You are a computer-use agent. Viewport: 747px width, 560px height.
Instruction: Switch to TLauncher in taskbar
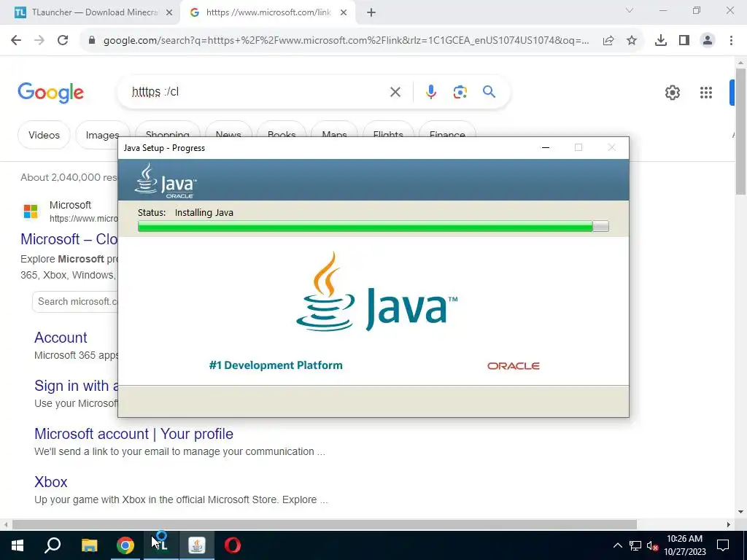pyautogui.click(x=161, y=545)
